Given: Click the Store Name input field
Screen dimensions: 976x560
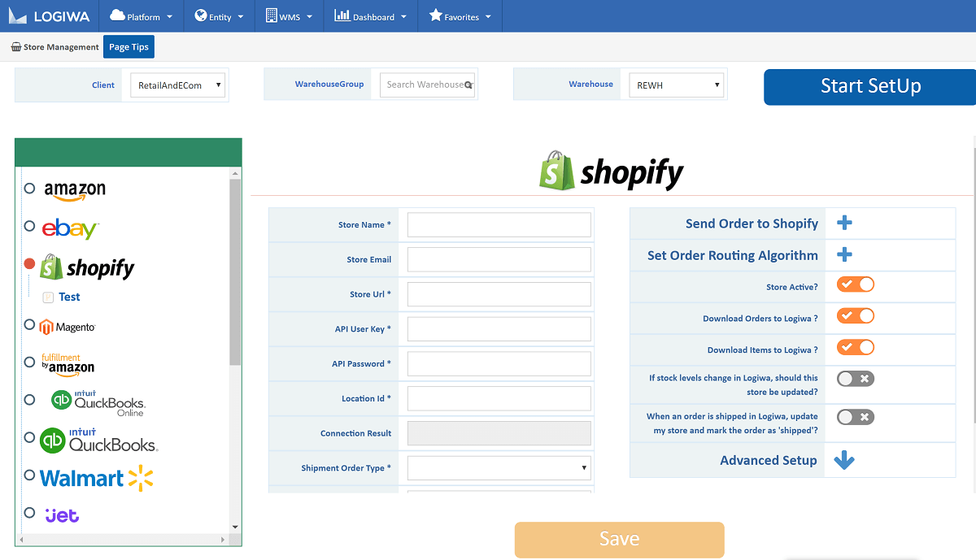Looking at the screenshot, I should [499, 225].
